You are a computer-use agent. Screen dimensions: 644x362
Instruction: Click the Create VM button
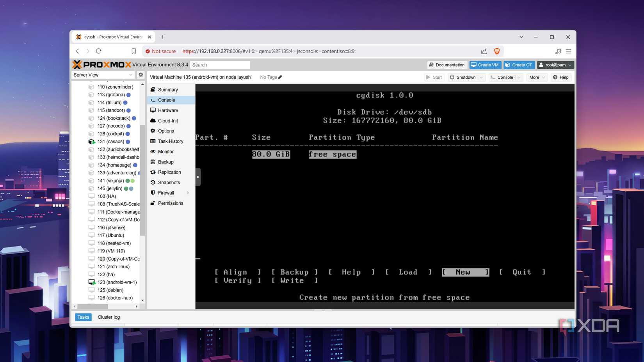tap(485, 65)
